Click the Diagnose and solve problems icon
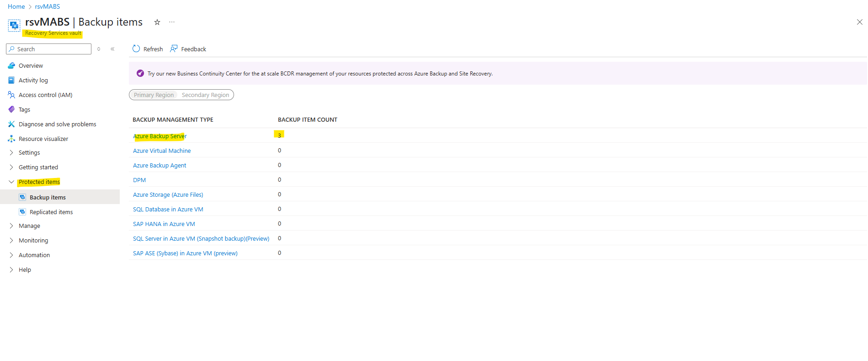Image resolution: width=868 pixels, height=361 pixels. tap(11, 124)
